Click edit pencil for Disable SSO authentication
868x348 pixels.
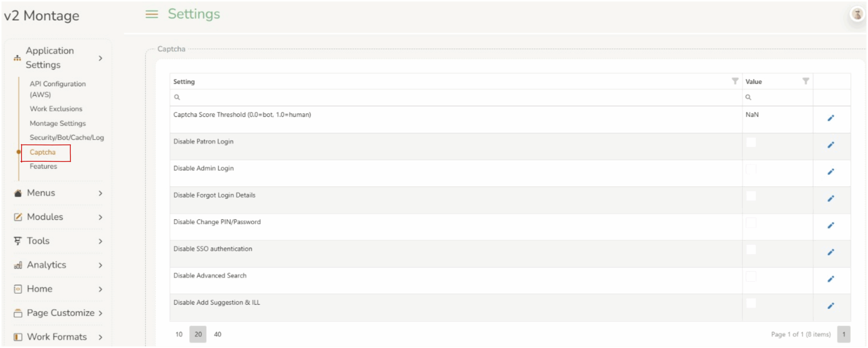point(830,252)
